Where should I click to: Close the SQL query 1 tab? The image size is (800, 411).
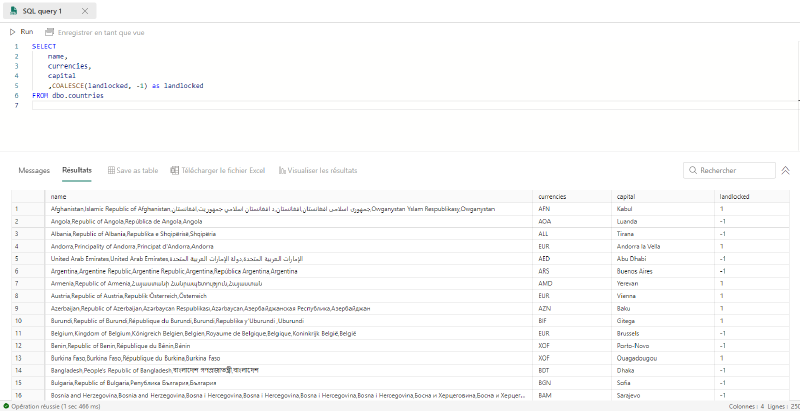click(x=85, y=11)
